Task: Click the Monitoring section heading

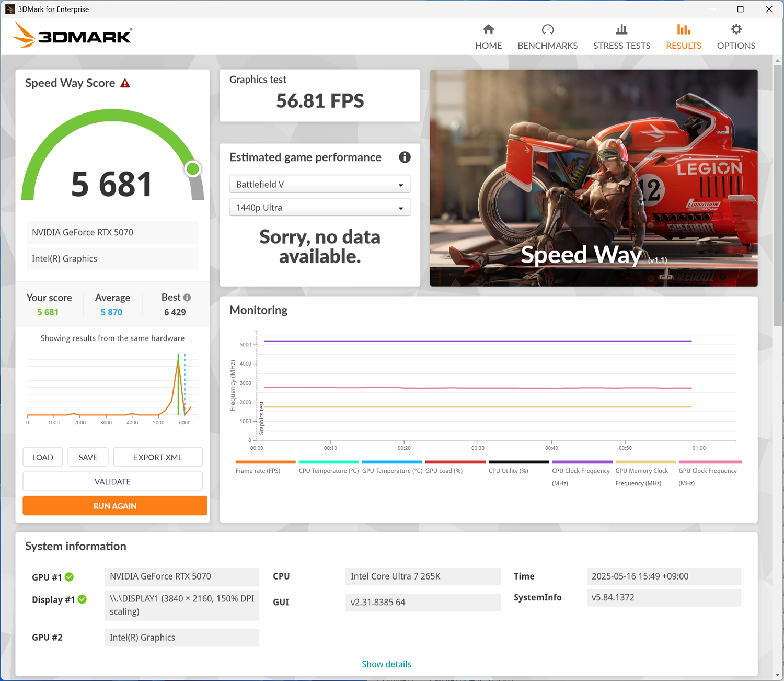Action: coord(259,310)
